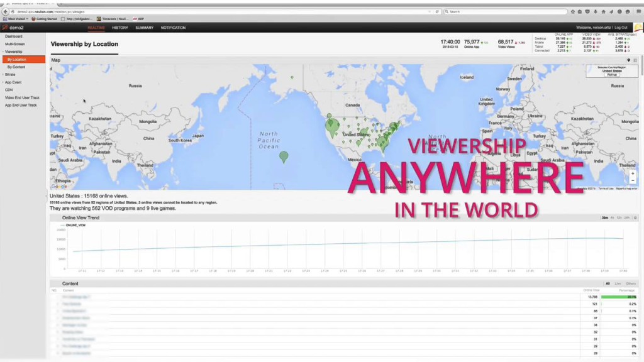Filter content list by Live
This screenshot has height=362, width=644.
(x=618, y=283)
